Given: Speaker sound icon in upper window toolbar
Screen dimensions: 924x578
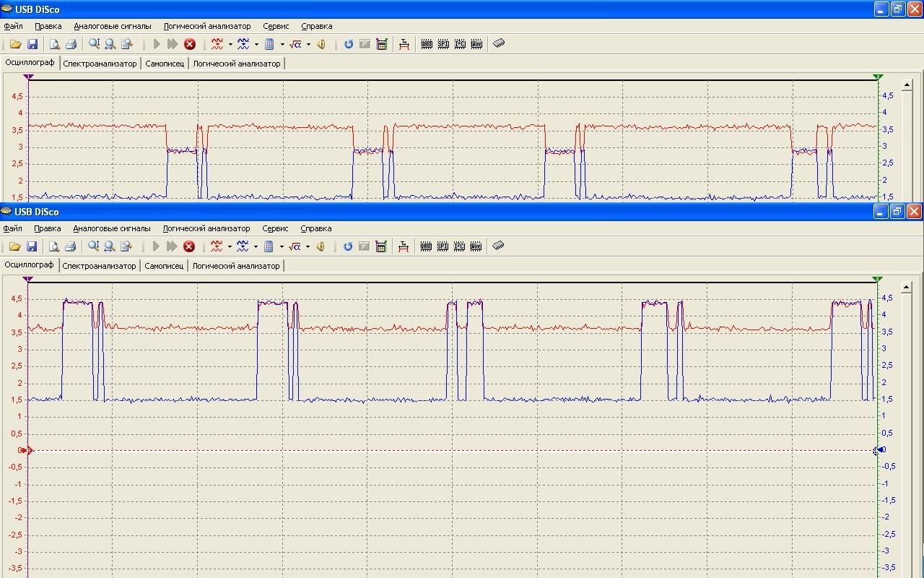Looking at the screenshot, I should click(321, 44).
